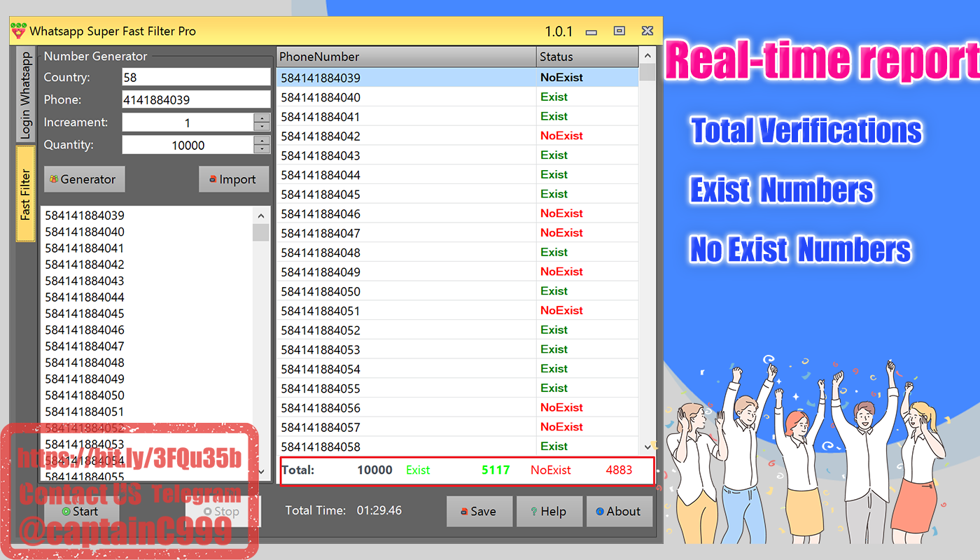This screenshot has height=560, width=980.
Task: Increase the Quantity stepper value
Action: pyautogui.click(x=262, y=141)
